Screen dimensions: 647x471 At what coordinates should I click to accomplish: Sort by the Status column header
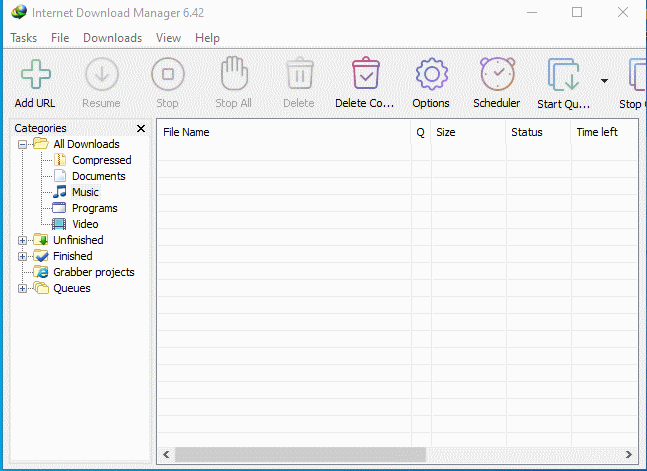point(538,132)
